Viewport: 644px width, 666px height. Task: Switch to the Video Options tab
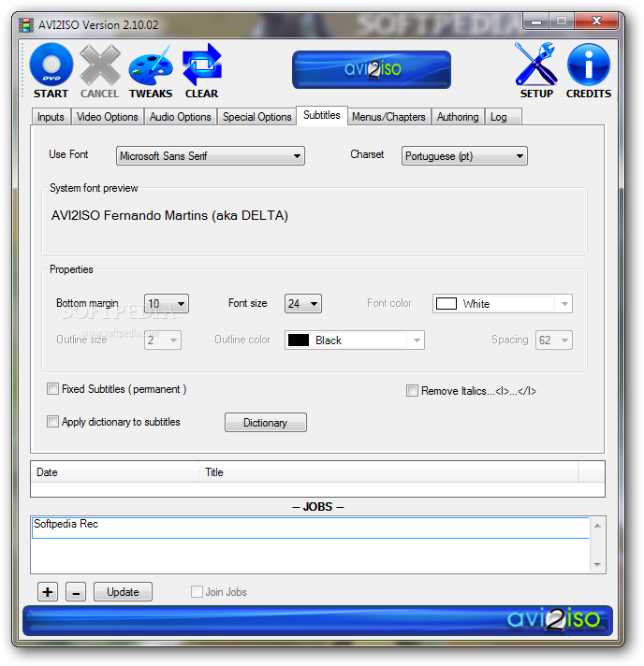pos(107,117)
